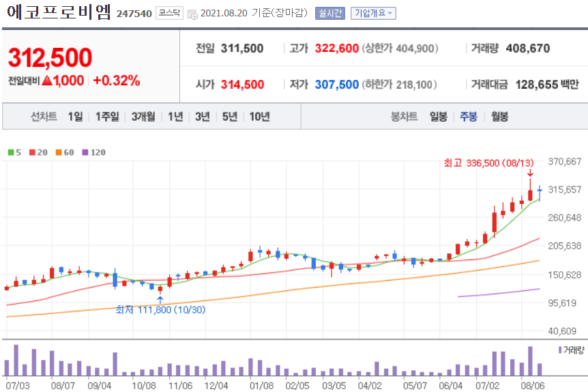Image resolution: width=588 pixels, height=392 pixels.
Task: Switch to 월봉 monthly candle chart
Action: pos(499,117)
